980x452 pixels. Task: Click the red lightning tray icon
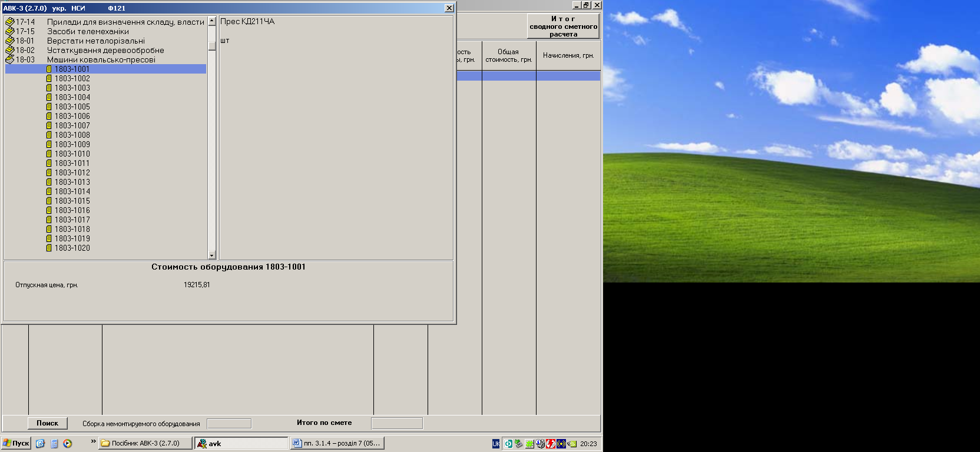point(551,444)
